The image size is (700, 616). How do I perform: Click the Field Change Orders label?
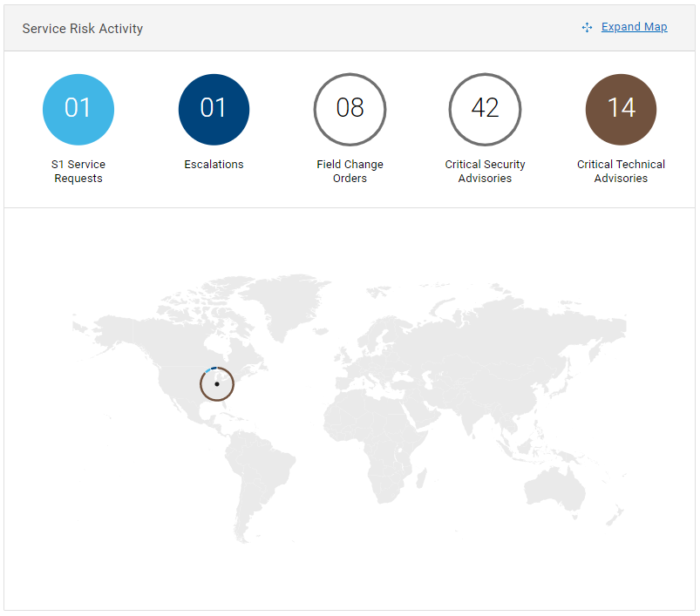pos(350,172)
